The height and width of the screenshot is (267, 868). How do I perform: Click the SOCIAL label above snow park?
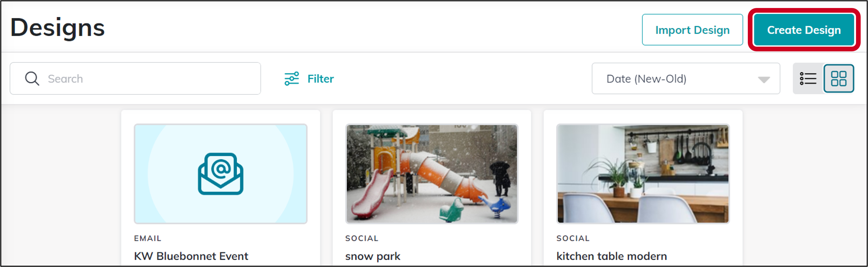coord(362,238)
